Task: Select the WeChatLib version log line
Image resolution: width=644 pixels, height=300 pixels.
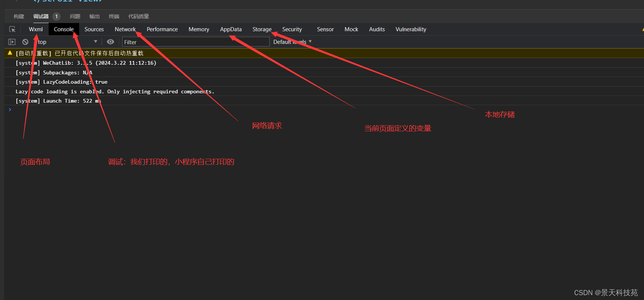Action: click(324, 63)
